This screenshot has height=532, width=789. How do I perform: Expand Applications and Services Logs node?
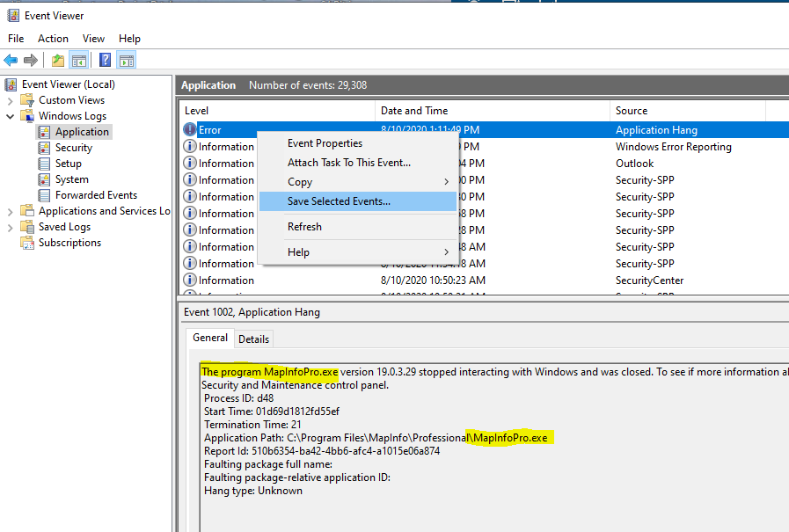(x=10, y=212)
